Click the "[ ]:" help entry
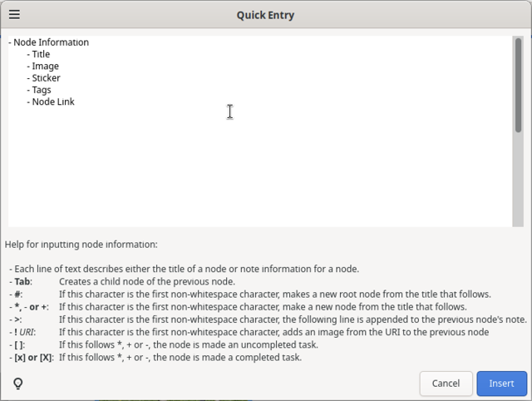This screenshot has width=532, height=401. (x=17, y=345)
